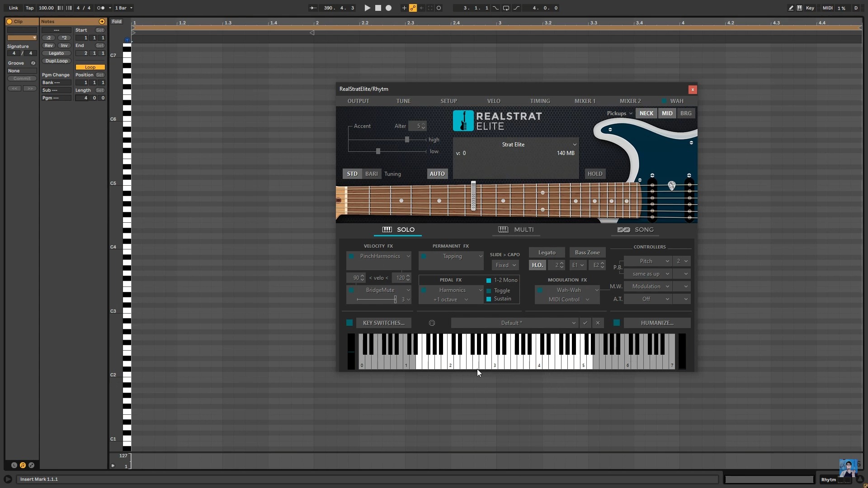Start playback with the Play button
Screen dimensions: 868x488
click(367, 8)
